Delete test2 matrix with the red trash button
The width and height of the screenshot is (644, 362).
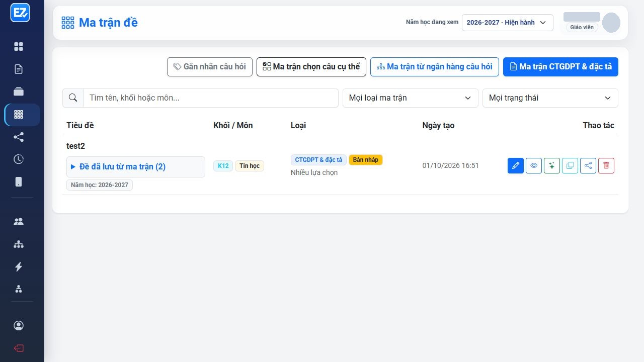[606, 165]
